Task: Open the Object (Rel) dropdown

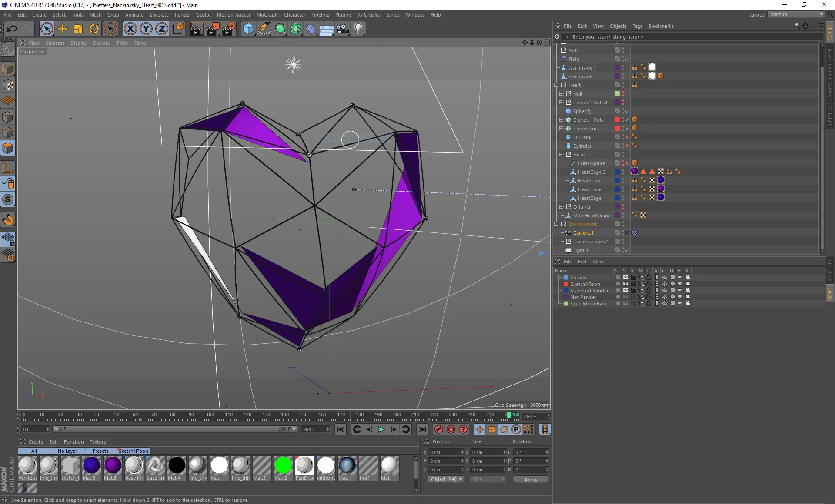Action: coord(446,479)
